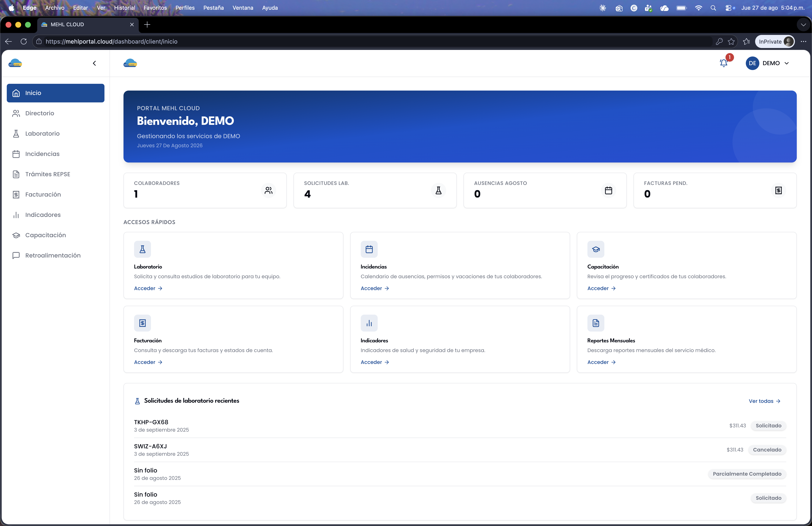Click the Facturación quick access receipt icon
The width and height of the screenshot is (812, 526).
tap(142, 323)
